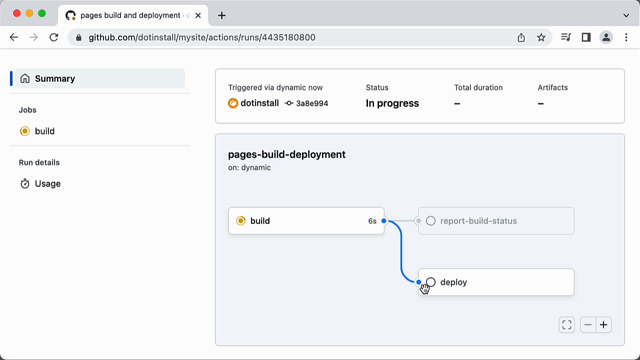The height and width of the screenshot is (360, 640).
Task: Click the stopwatch icon beside Usage
Action: tap(25, 184)
